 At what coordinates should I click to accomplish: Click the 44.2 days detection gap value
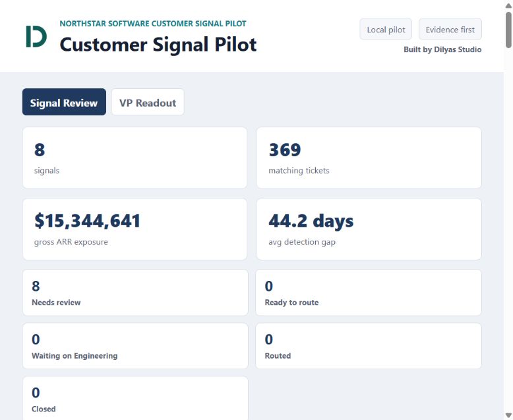[311, 221]
